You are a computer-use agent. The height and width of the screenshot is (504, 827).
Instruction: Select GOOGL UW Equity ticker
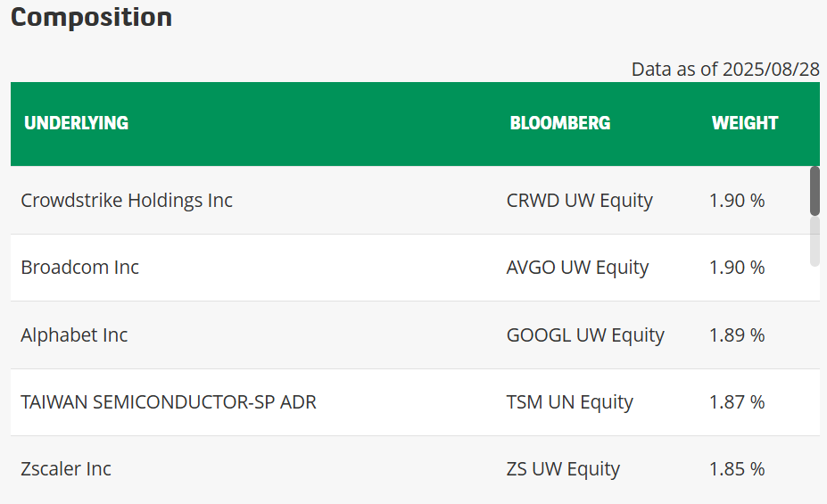[585, 335]
